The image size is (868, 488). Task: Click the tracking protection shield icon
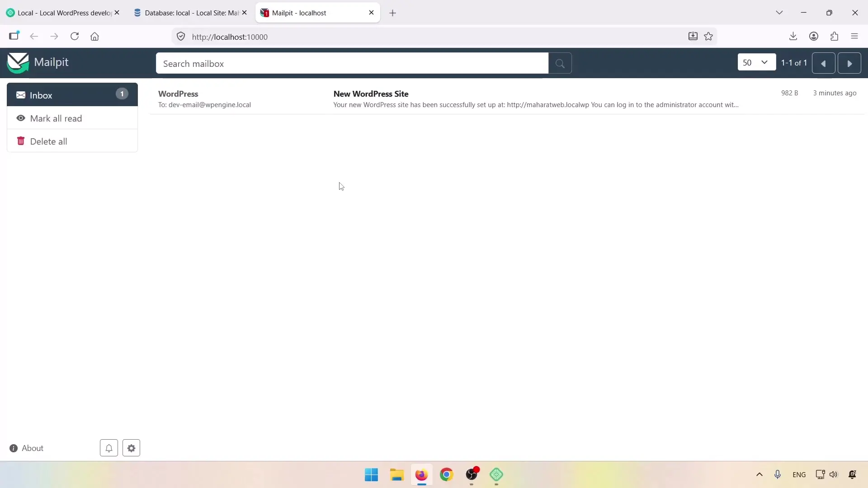[x=181, y=37]
